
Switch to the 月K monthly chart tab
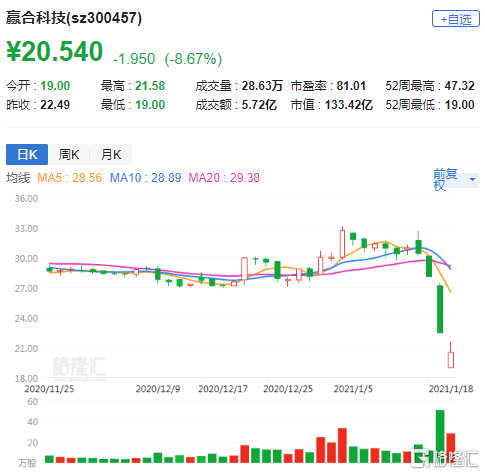click(111, 154)
